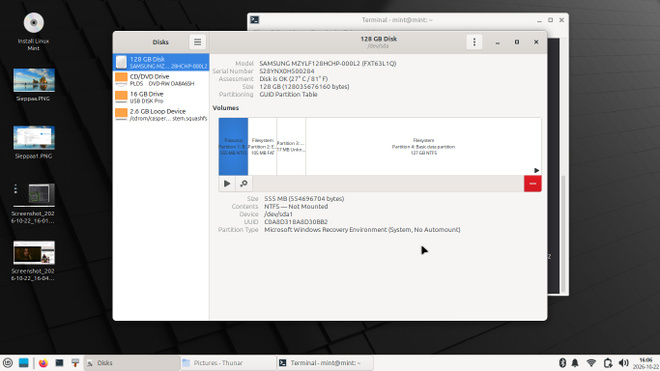Open the paint roller launcher icon in taskbar
This screenshot has height=371, width=660.
(75, 363)
